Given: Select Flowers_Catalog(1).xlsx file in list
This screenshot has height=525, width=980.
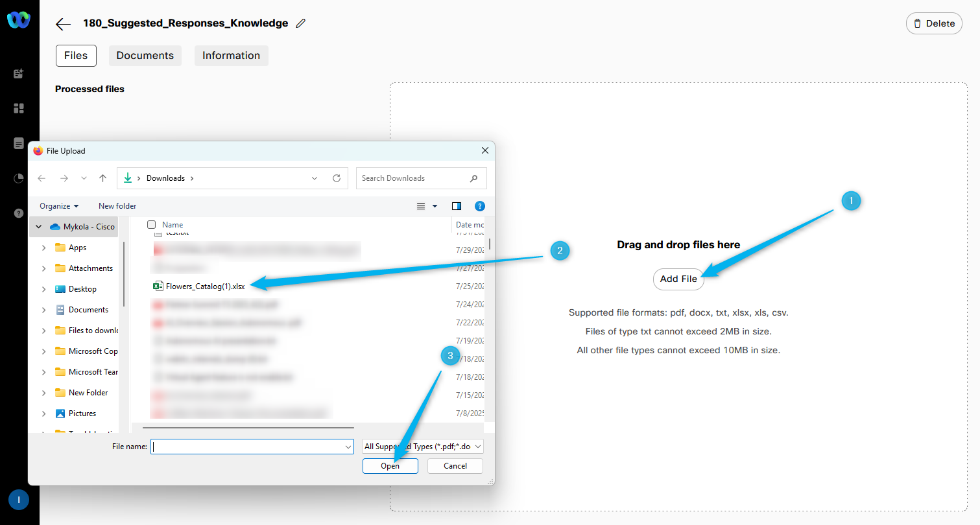Looking at the screenshot, I should [x=205, y=286].
